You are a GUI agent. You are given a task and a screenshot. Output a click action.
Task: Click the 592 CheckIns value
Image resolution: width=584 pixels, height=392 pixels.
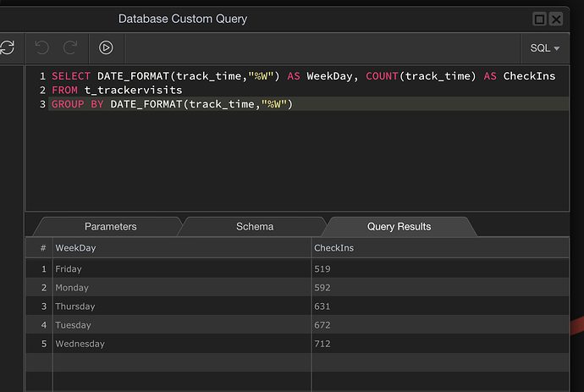322,287
